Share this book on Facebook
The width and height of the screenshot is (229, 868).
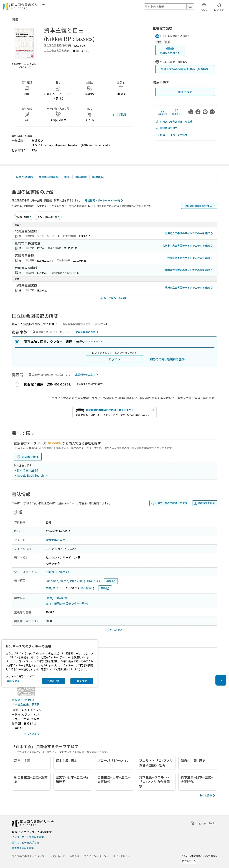(198, 112)
